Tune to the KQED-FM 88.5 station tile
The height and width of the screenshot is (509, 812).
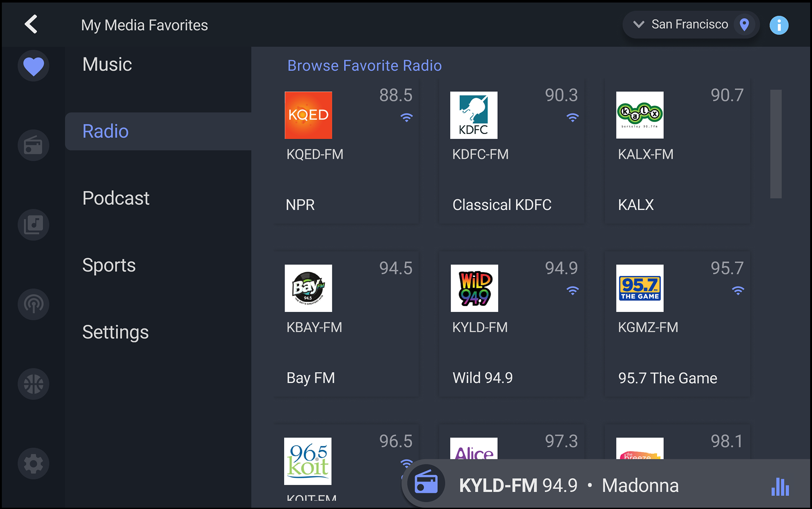click(346, 151)
